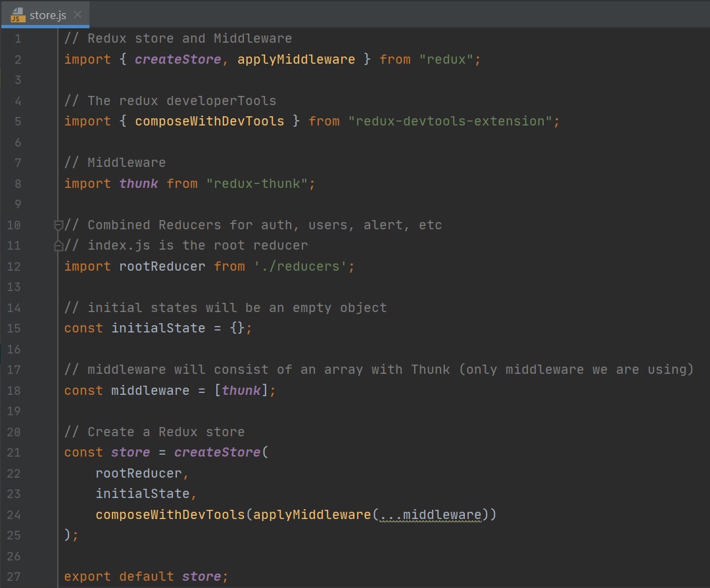Click the "redux-devtools-extension" import string
This screenshot has width=710, height=588.
[454, 122]
